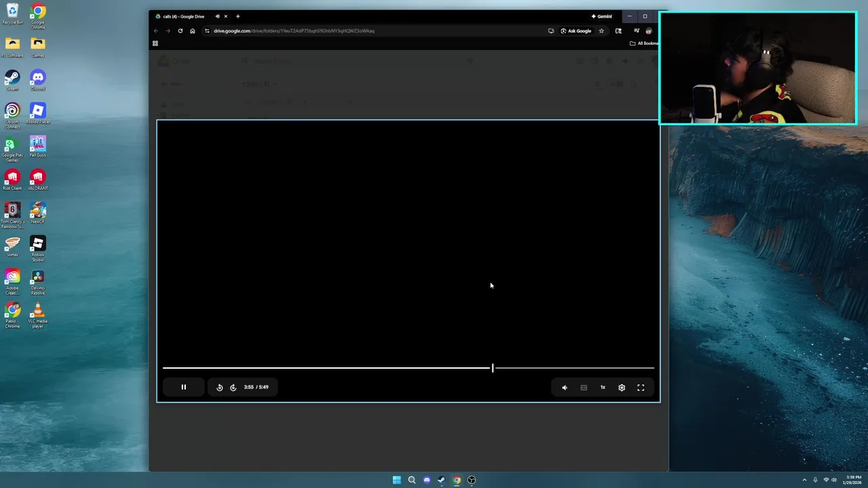
Task: Open Discord from taskbar
Action: point(427,480)
